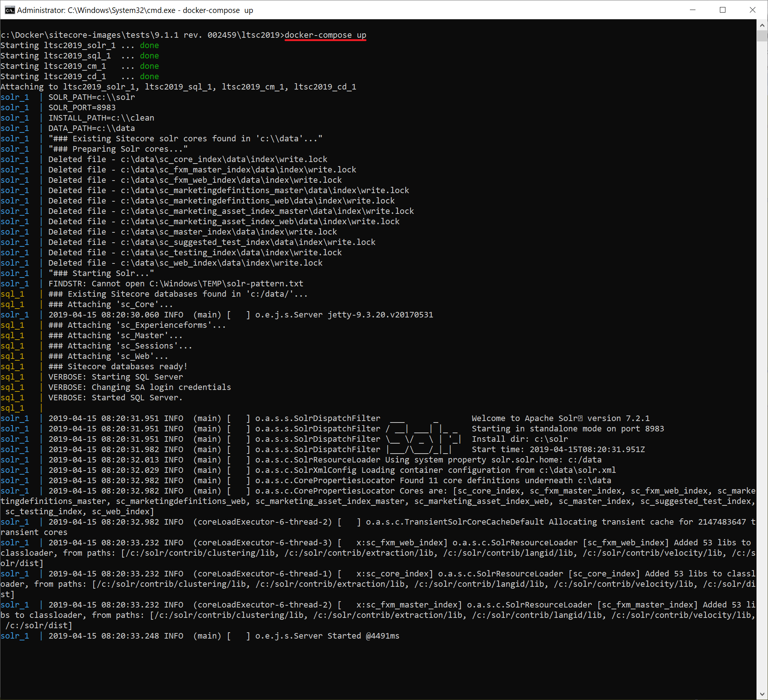Click the SOLR_PORT=8983 line
This screenshot has height=700, width=768.
(81, 107)
